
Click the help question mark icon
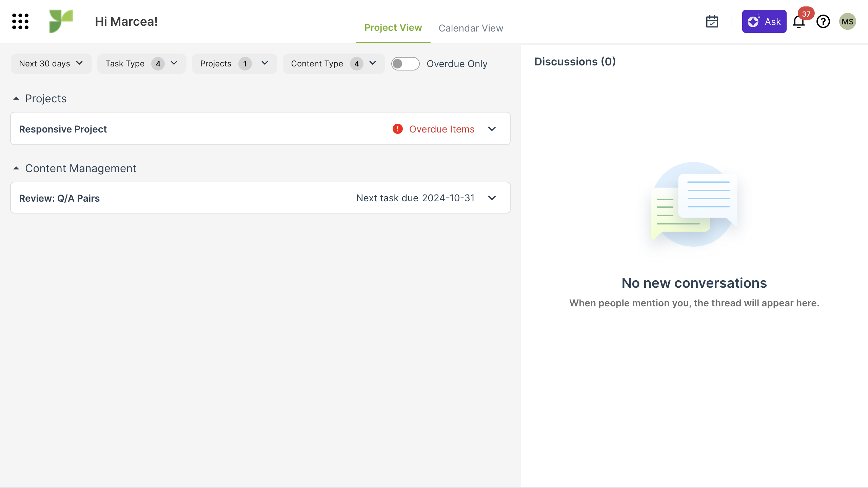coord(823,22)
